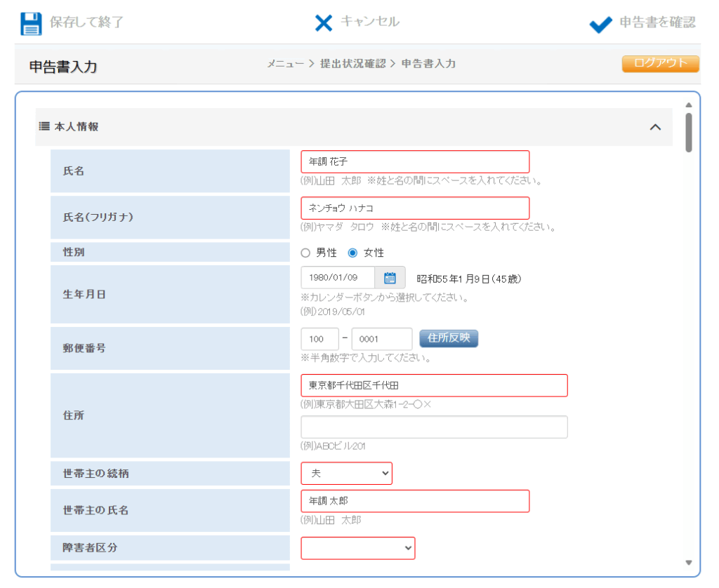Click the scrollbar down arrow
This screenshot has width=719, height=588.
click(688, 563)
